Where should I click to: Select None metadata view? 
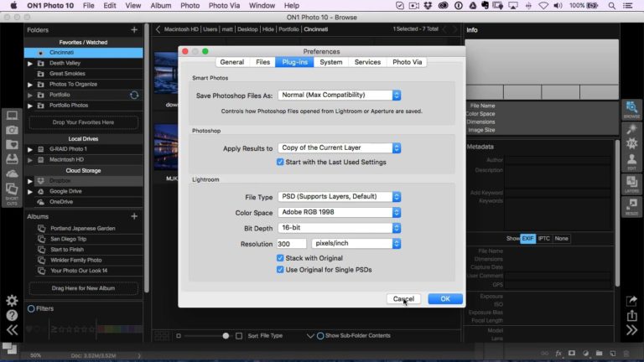(561, 239)
